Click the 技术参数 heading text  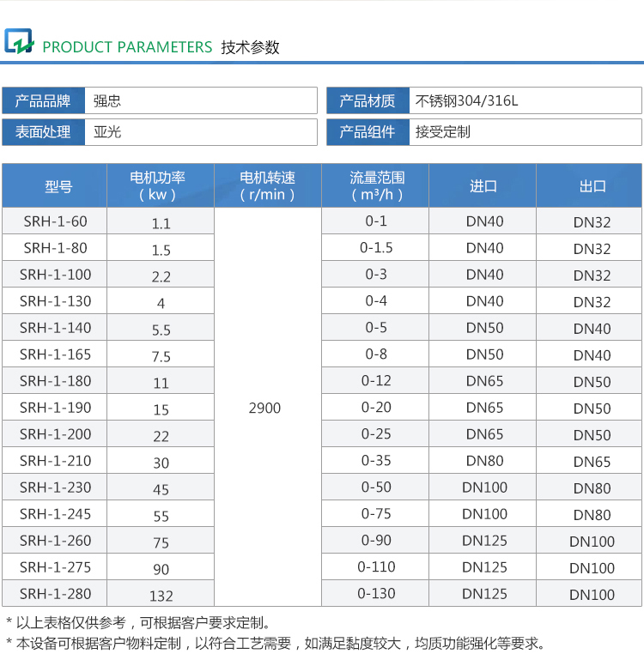(250, 47)
